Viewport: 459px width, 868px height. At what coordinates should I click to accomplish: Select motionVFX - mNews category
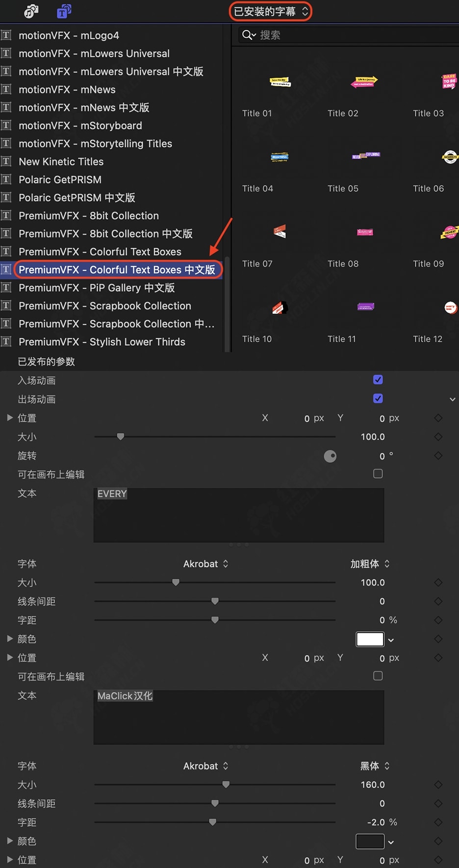point(67,89)
